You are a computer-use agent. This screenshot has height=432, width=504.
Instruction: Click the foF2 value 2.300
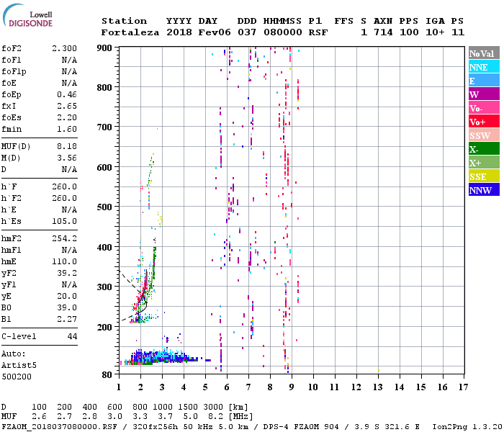(x=64, y=48)
